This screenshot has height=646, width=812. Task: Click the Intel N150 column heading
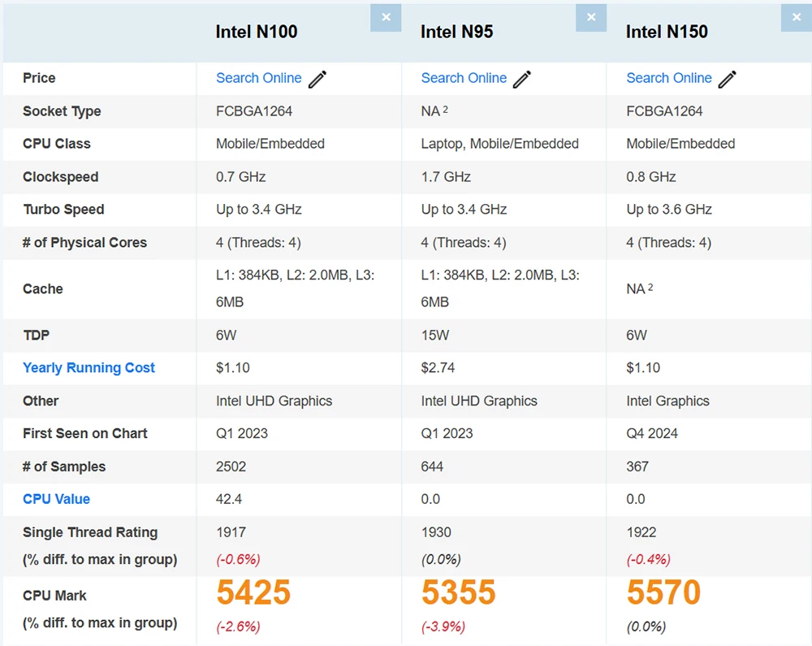coord(667,32)
